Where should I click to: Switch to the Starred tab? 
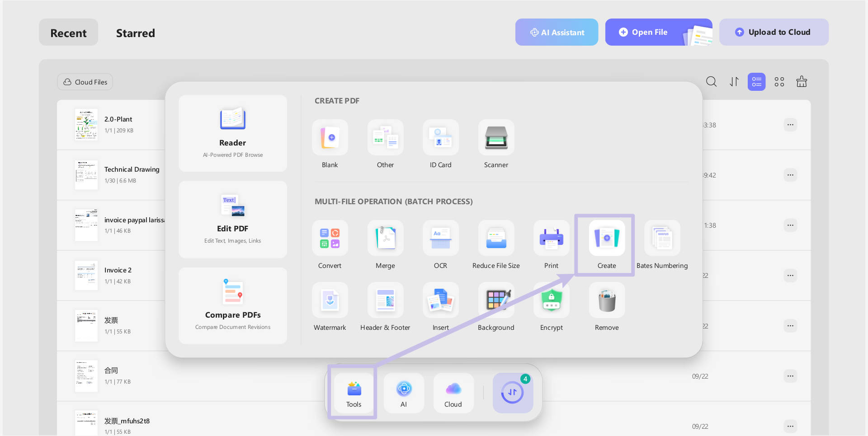[x=136, y=33]
